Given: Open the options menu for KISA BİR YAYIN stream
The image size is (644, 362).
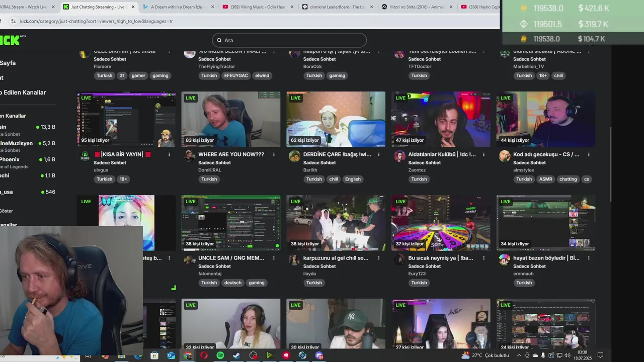Looking at the screenshot, I should click(169, 154).
